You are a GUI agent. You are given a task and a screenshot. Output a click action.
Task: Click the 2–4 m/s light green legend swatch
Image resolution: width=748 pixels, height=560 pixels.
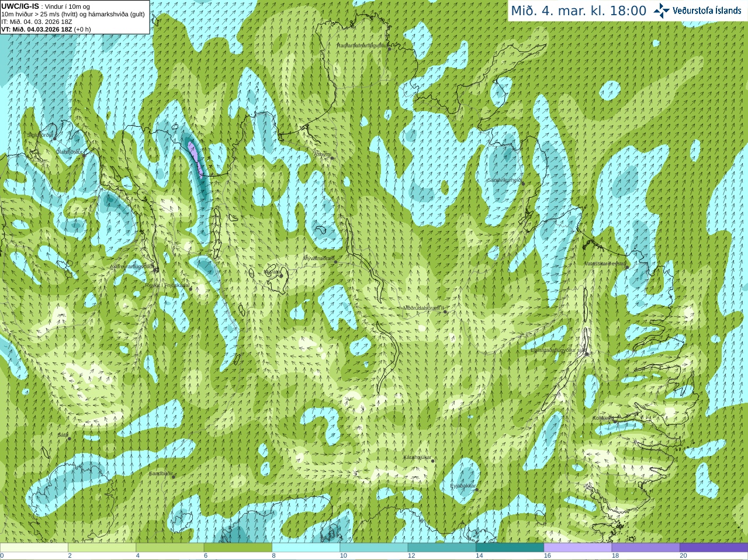coord(102,548)
